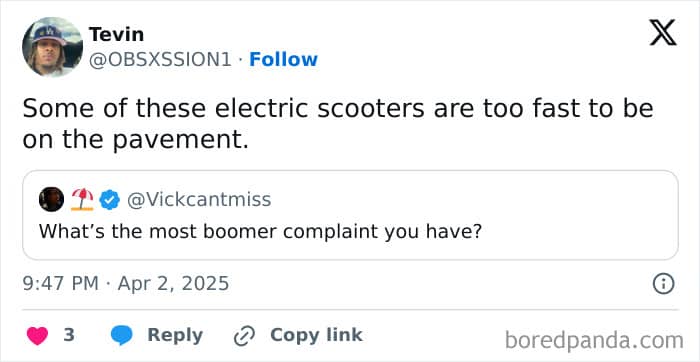
Task: Open the info circle icon
Action: tap(663, 284)
